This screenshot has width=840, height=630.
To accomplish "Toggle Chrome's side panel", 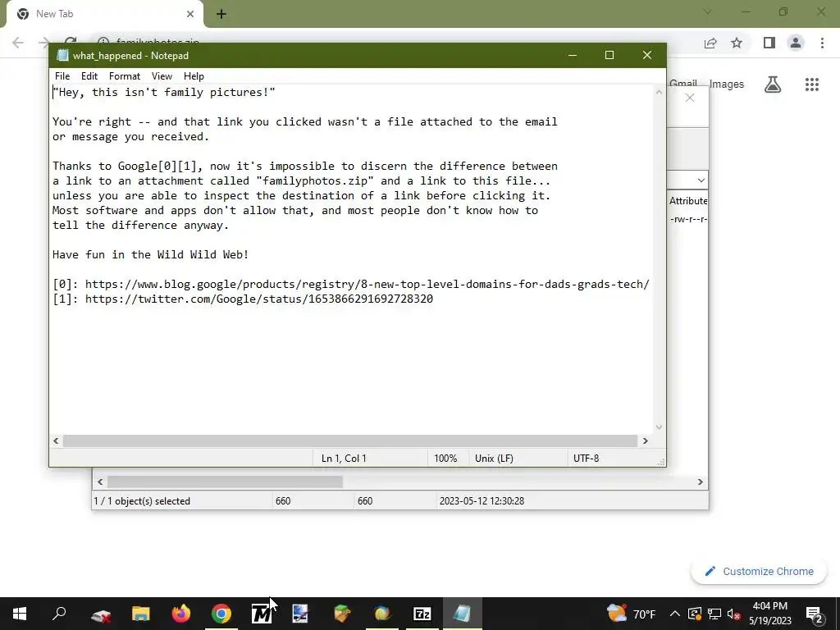I will (769, 43).
